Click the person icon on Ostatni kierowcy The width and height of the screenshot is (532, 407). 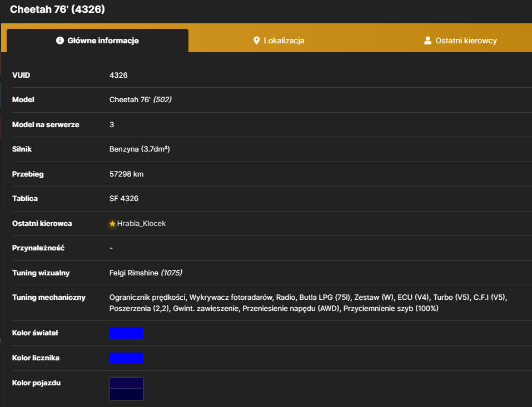pyautogui.click(x=428, y=41)
